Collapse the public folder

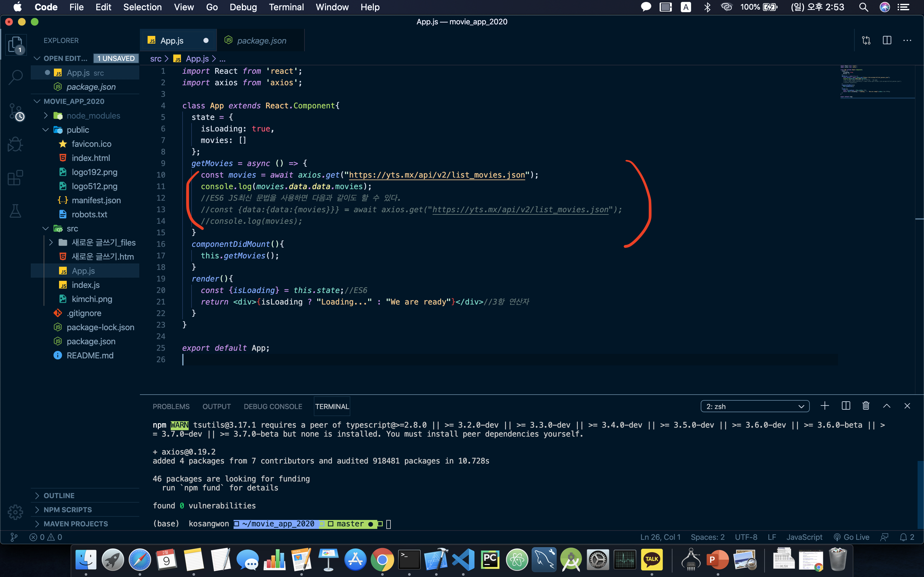click(78, 130)
